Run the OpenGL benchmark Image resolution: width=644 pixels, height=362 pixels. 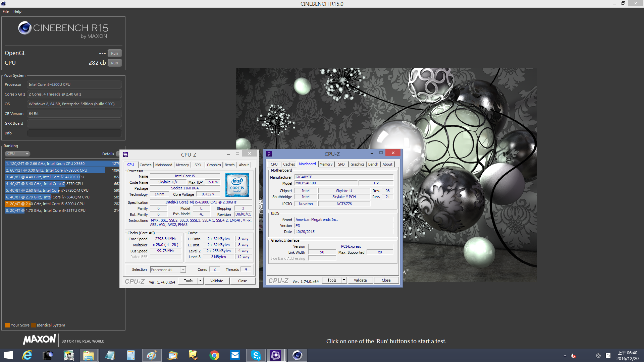pos(115,53)
